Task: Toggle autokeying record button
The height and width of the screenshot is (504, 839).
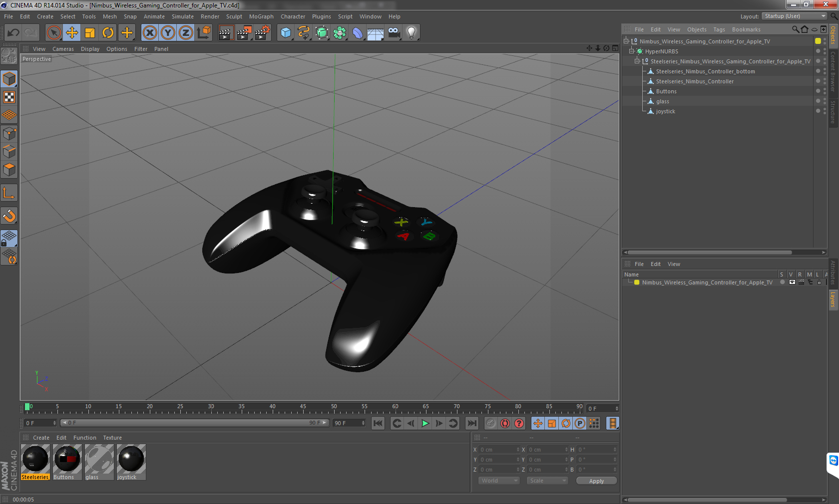Action: pos(505,423)
